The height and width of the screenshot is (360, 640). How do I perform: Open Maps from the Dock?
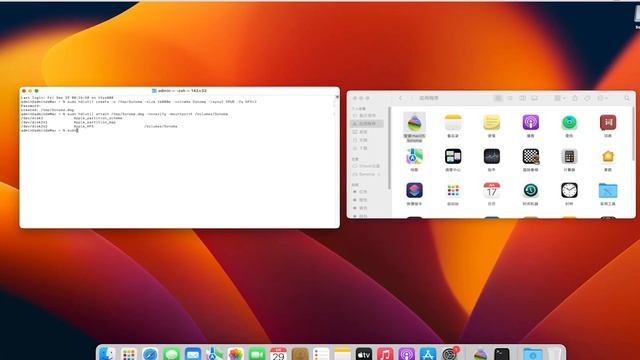214,354
